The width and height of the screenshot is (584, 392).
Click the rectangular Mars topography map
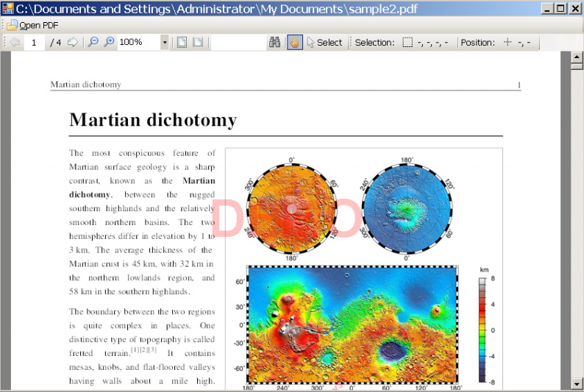352,324
